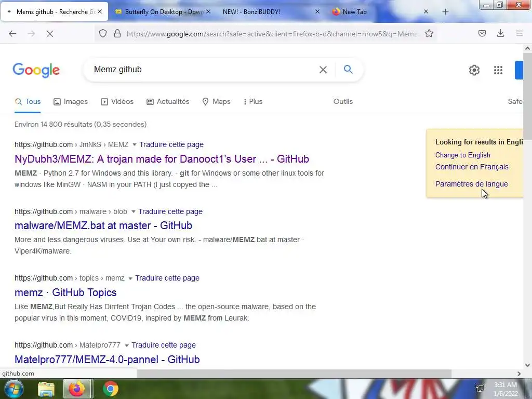Image resolution: width=532 pixels, height=399 pixels.
Task: Click the blue magnifier search button
Action: [x=348, y=69]
